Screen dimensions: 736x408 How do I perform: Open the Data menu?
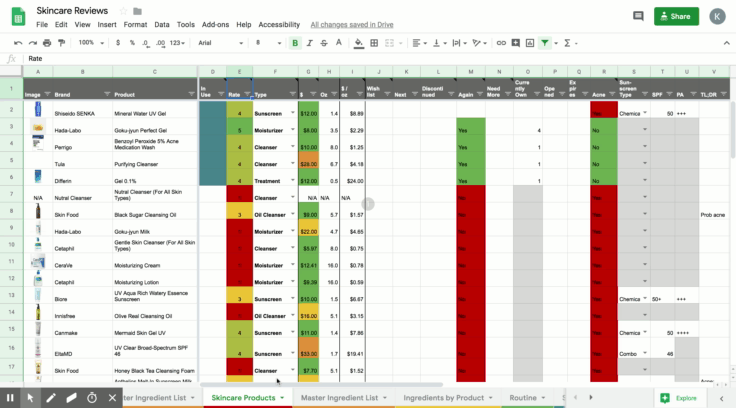click(x=161, y=24)
